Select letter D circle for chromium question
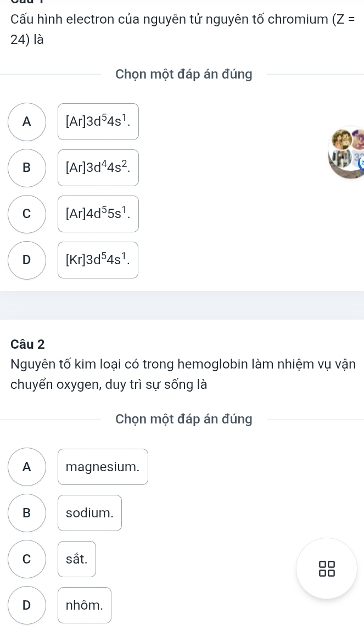 [27, 260]
